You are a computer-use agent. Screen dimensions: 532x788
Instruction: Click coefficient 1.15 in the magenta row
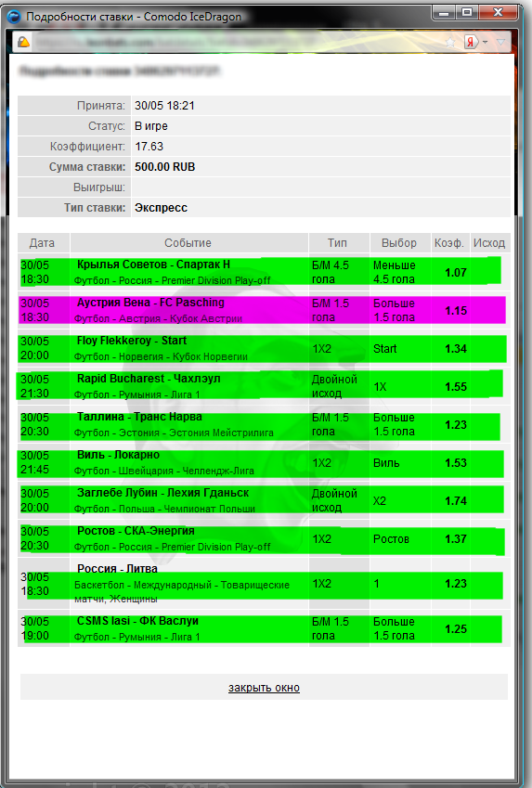[x=456, y=311]
